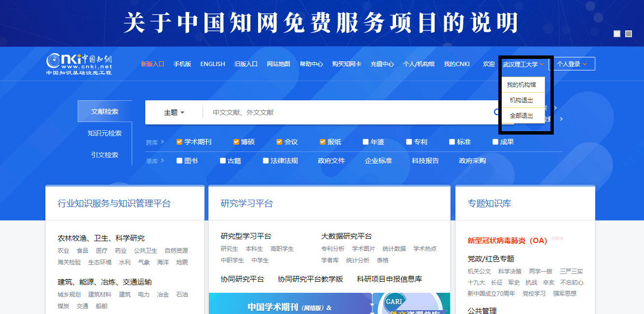Uncheck 报纸 checkbox
The height and width of the screenshot is (314, 644).
(x=323, y=142)
